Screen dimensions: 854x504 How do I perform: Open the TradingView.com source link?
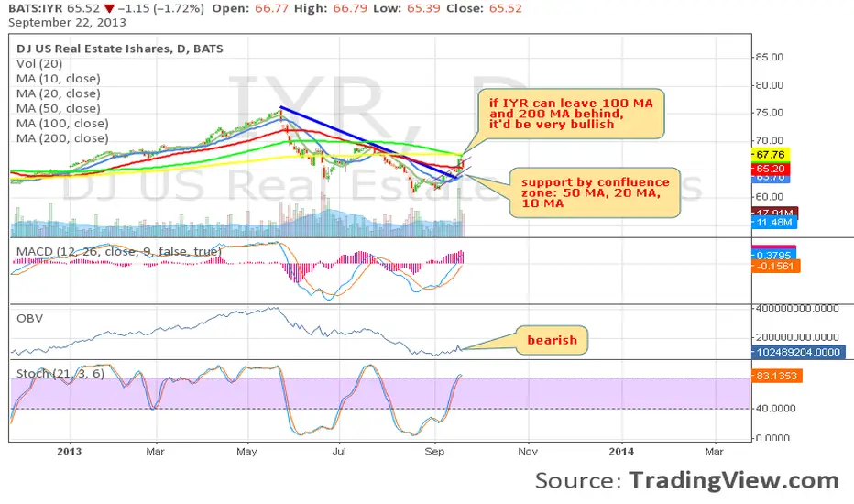pyautogui.click(x=734, y=480)
